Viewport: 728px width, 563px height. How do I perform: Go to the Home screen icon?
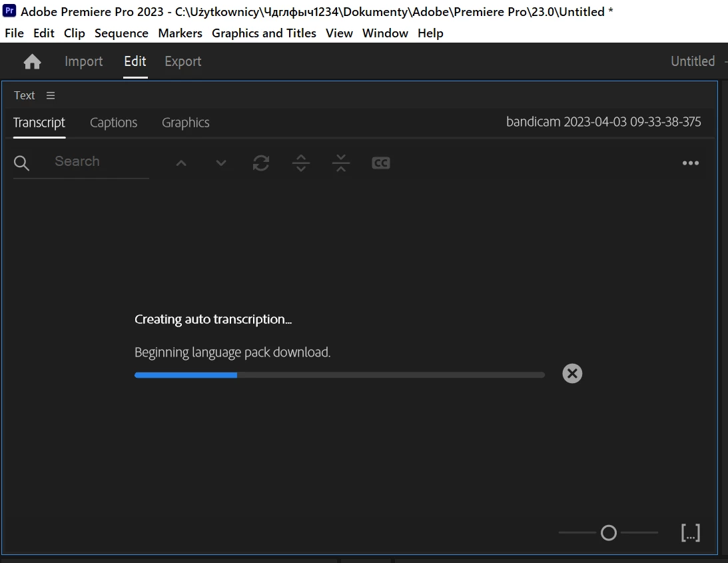pos(32,61)
